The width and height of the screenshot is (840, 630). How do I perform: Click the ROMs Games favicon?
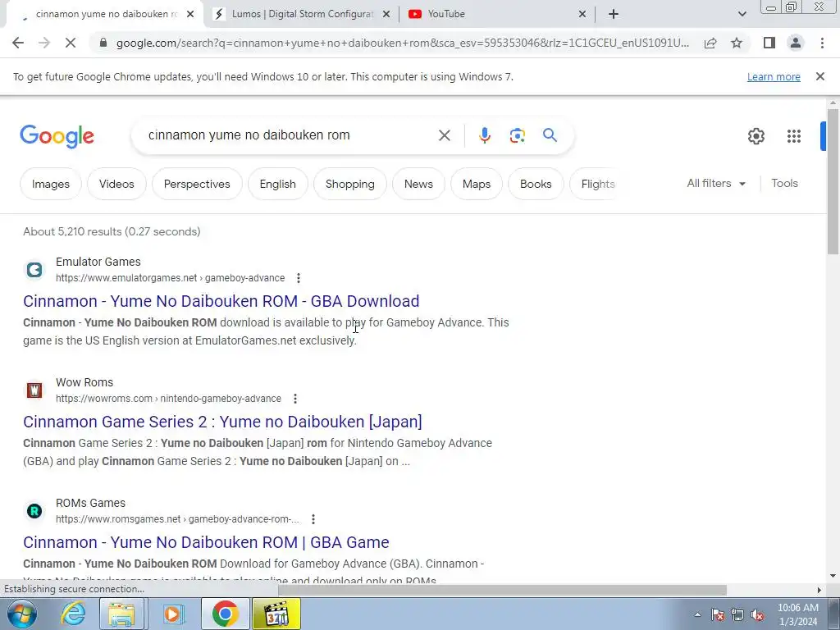pyautogui.click(x=34, y=510)
